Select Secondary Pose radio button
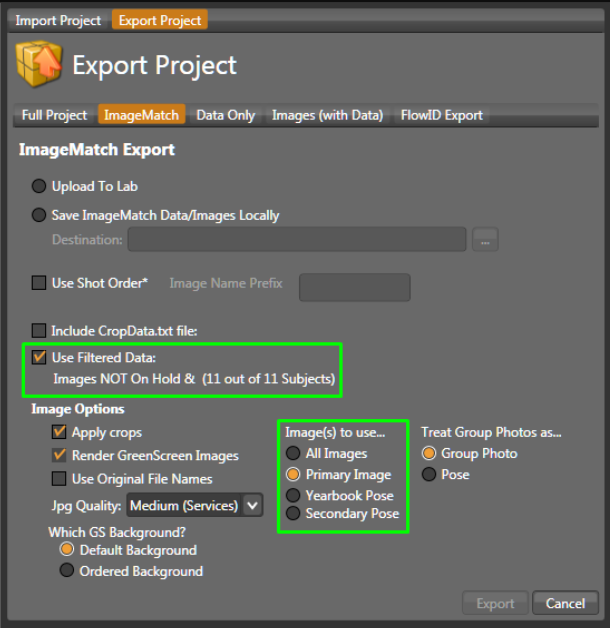The image size is (610, 628). 293,513
